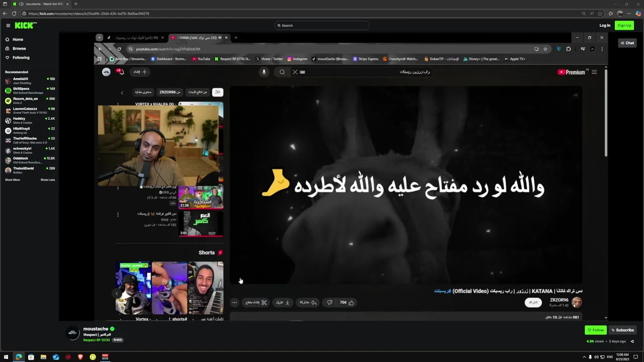Go to Home in Kick sidebar
The image size is (644, 362).
pyautogui.click(x=18, y=39)
